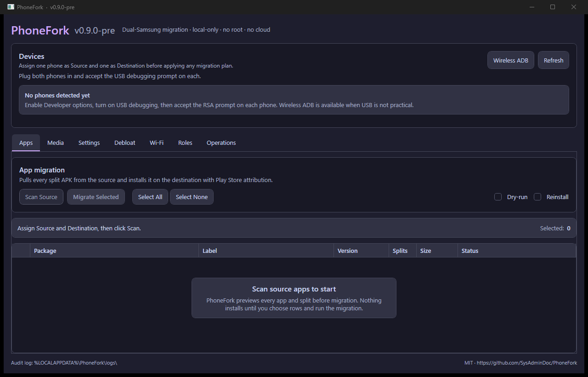Screen dimensions: 588x377
Task: Click the Select All button
Action: click(x=150, y=197)
